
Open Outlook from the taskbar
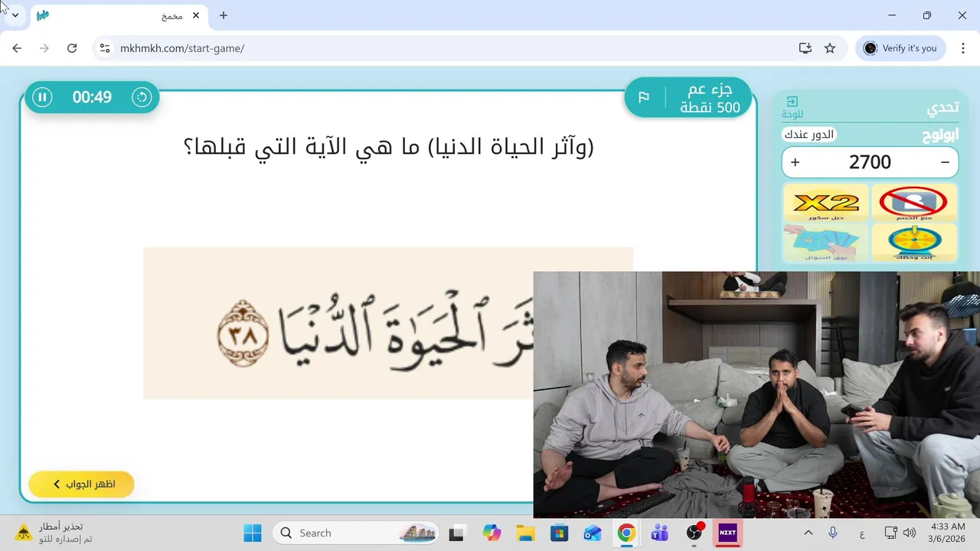coord(593,533)
